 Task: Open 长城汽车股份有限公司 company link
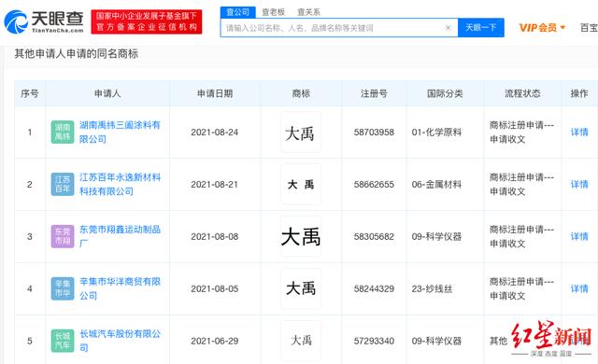pos(120,341)
